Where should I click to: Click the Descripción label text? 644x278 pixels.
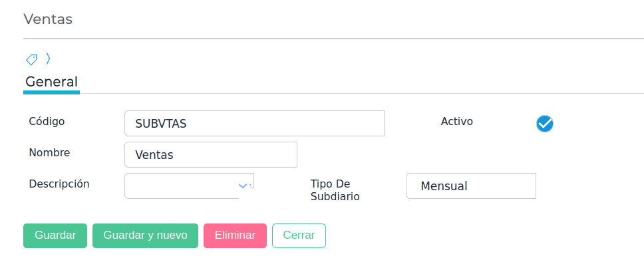coord(59,184)
